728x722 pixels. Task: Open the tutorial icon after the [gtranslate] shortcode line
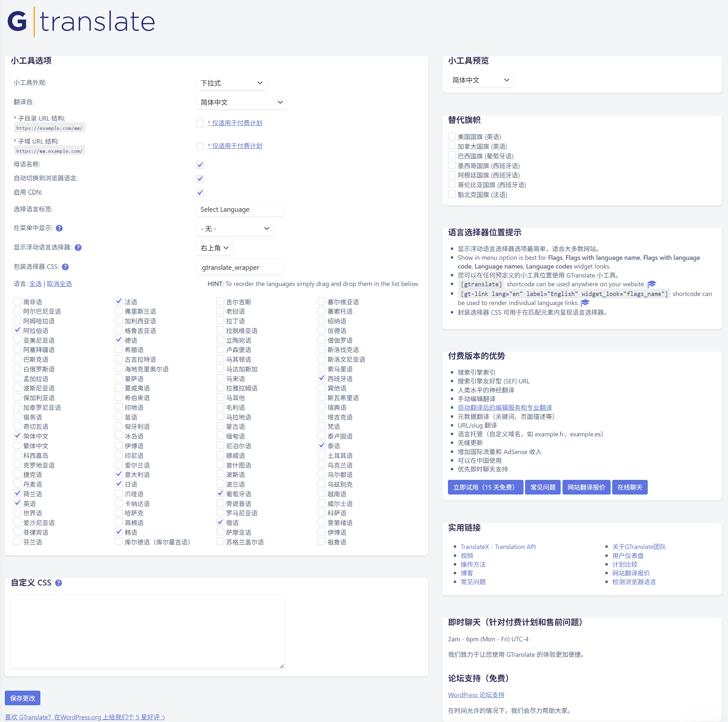652,284
